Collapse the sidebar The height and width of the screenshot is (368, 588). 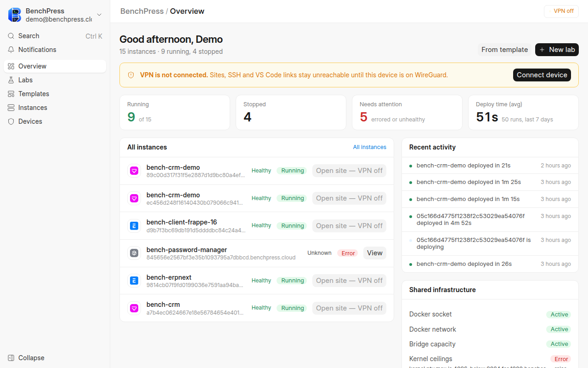(x=55, y=358)
